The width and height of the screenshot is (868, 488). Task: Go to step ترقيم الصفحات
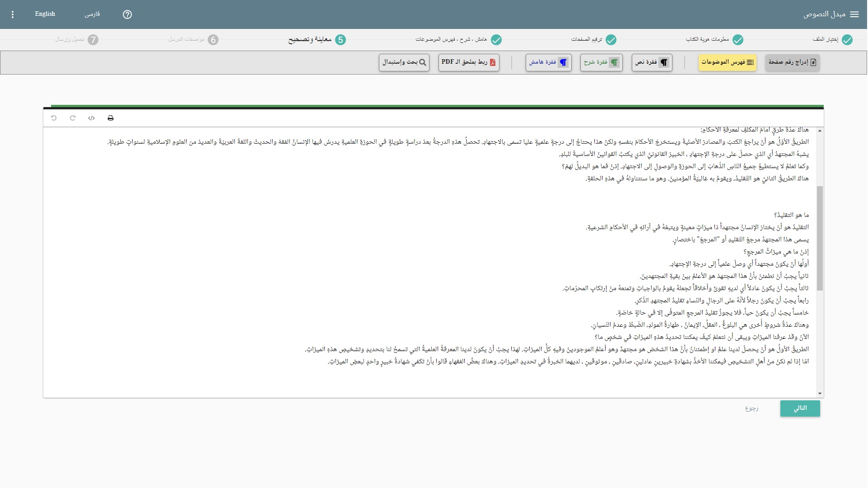pos(593,40)
